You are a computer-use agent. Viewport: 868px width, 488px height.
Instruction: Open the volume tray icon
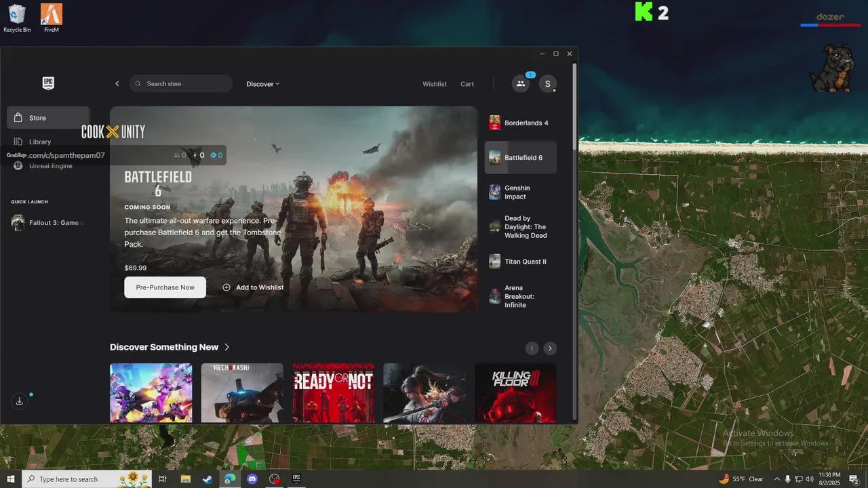[810, 479]
